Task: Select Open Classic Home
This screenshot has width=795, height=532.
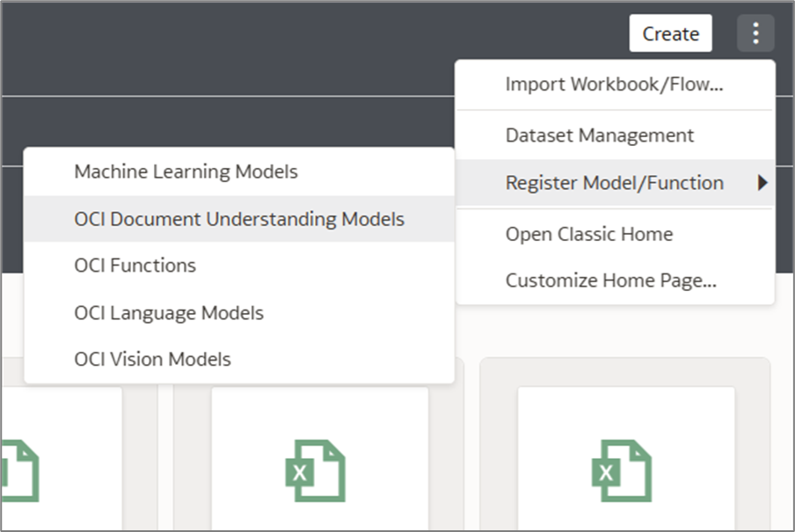Action: pyautogui.click(x=589, y=234)
